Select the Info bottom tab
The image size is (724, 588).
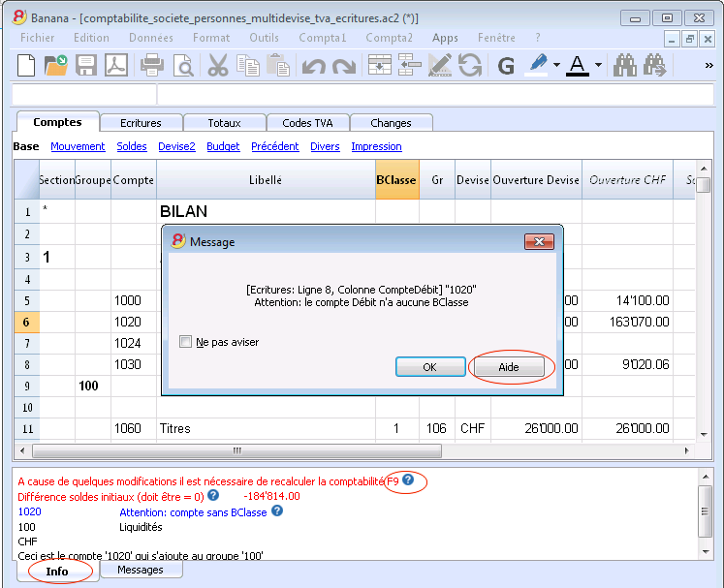pyautogui.click(x=57, y=572)
